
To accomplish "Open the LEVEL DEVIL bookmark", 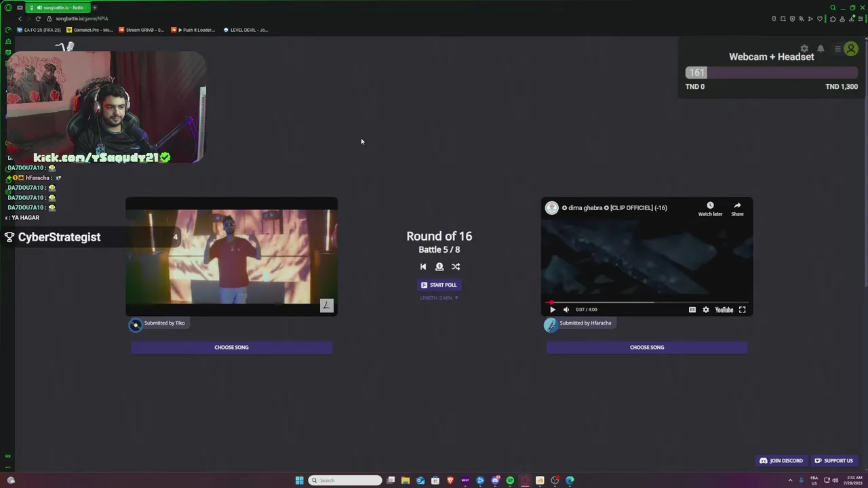I will tap(246, 30).
